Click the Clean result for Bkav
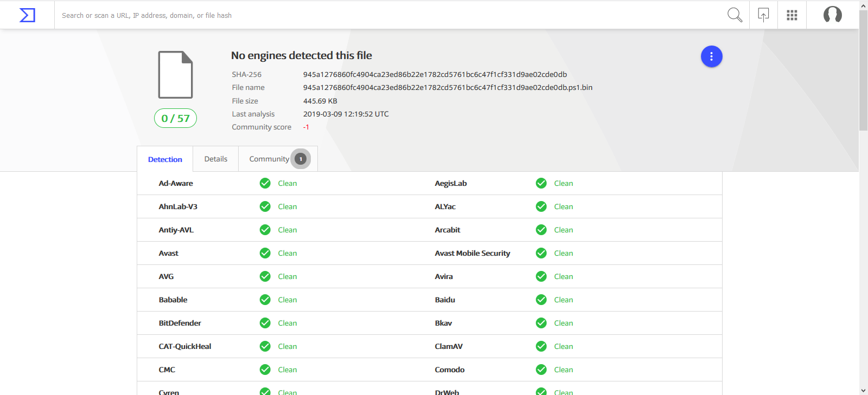868x395 pixels. point(564,323)
